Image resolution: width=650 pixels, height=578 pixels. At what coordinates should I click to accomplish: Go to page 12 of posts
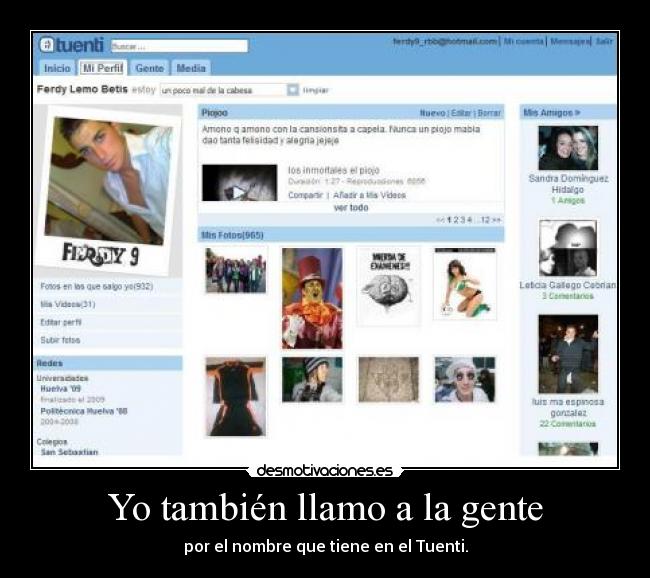485,220
